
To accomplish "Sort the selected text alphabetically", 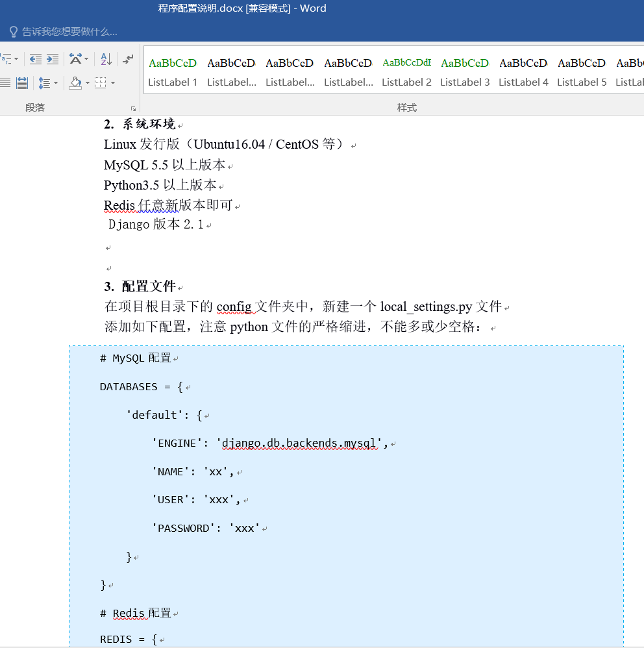I will pos(106,59).
